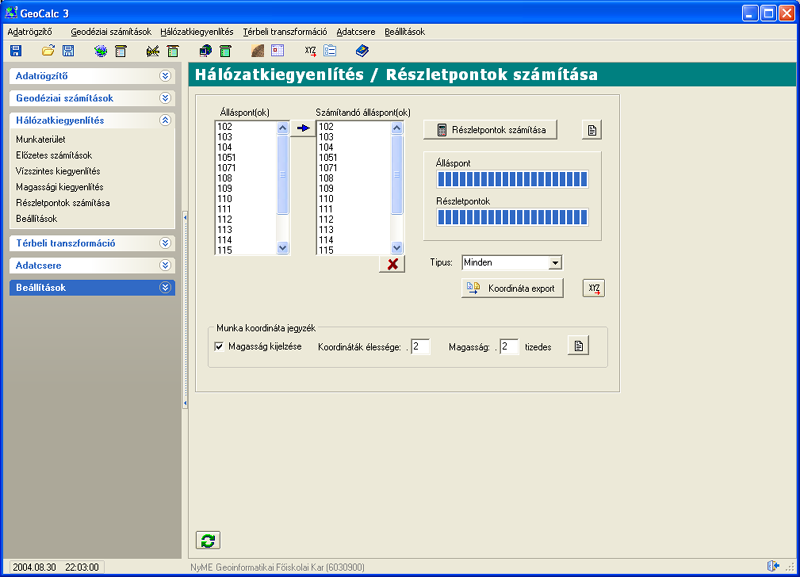Click Számítandó álláspont(ok) scrollbar thumb
The image size is (800, 577).
(397, 174)
